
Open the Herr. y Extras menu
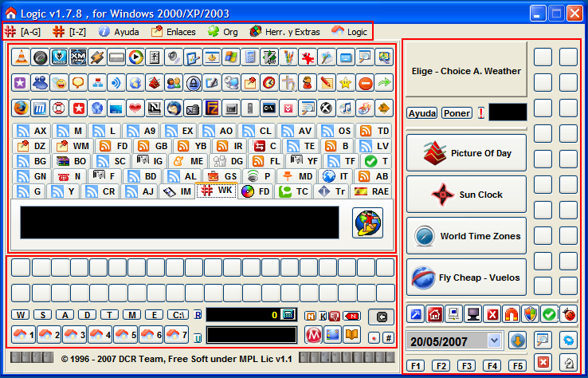click(285, 32)
